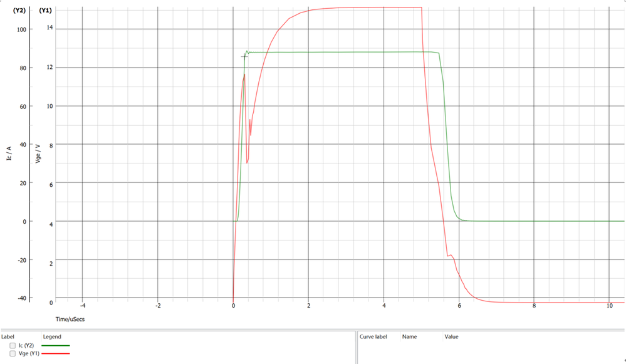Click the Legend column header

pyautogui.click(x=51, y=336)
